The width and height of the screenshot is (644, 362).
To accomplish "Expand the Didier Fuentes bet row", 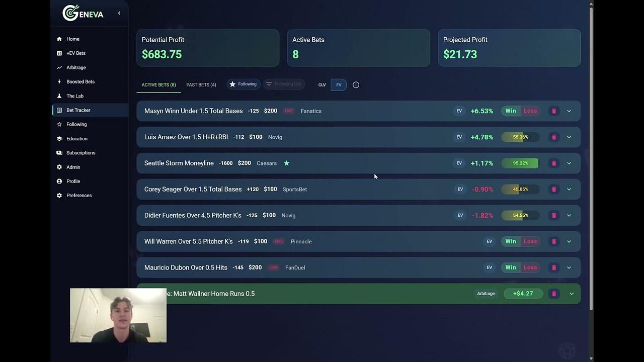I will pos(569,216).
